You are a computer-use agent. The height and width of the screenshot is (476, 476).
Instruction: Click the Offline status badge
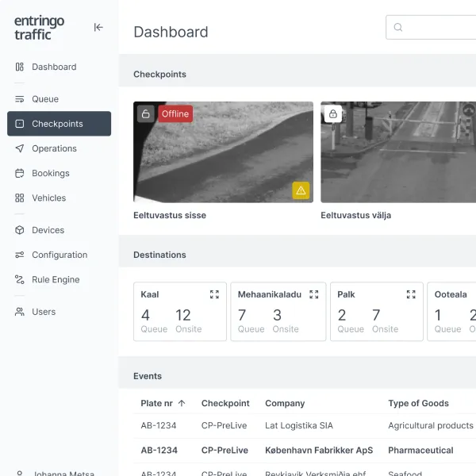click(x=175, y=113)
